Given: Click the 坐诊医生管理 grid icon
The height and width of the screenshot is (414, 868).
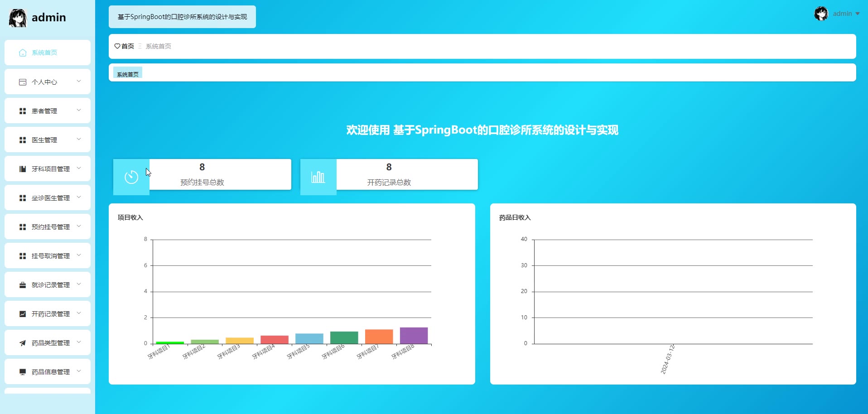Looking at the screenshot, I should pos(23,198).
